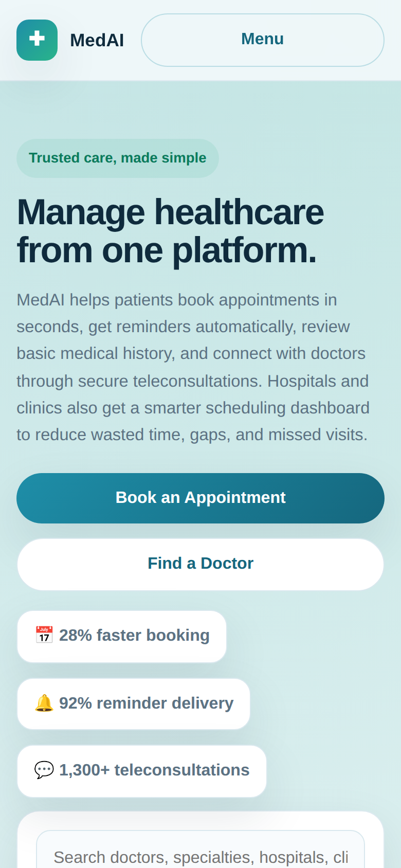Select the MedAI brand name text
The height and width of the screenshot is (868, 401).
coord(97,40)
